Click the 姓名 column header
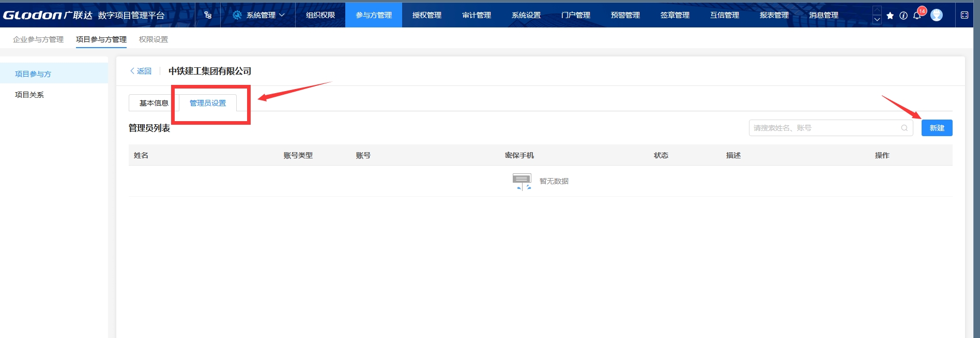This screenshot has height=338, width=980. click(x=141, y=155)
